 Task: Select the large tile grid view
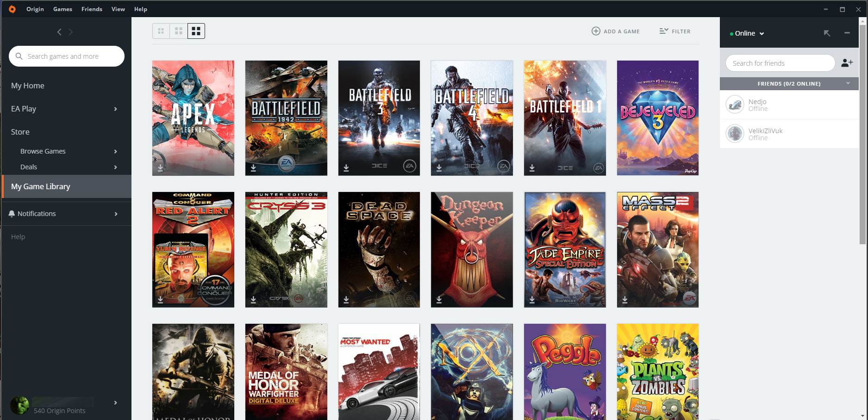point(196,31)
